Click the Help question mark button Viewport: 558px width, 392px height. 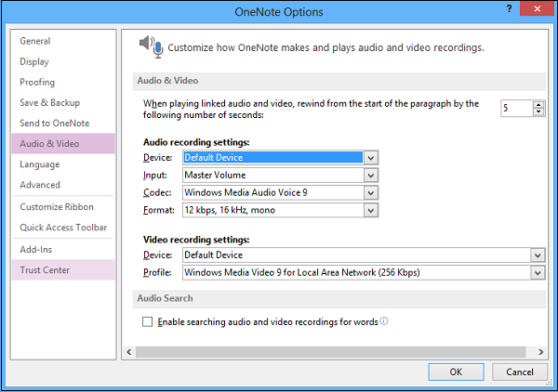coord(510,8)
